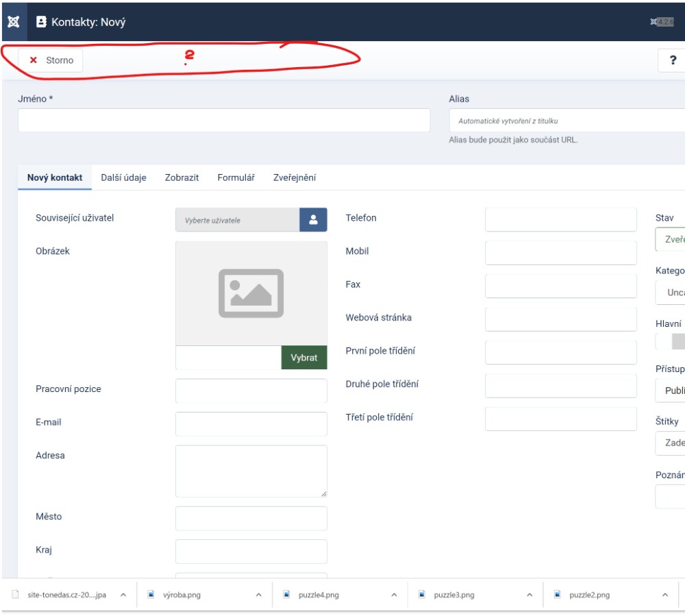The height and width of the screenshot is (616, 685).
Task: Open the downloaded výroba.png file
Action: [183, 595]
